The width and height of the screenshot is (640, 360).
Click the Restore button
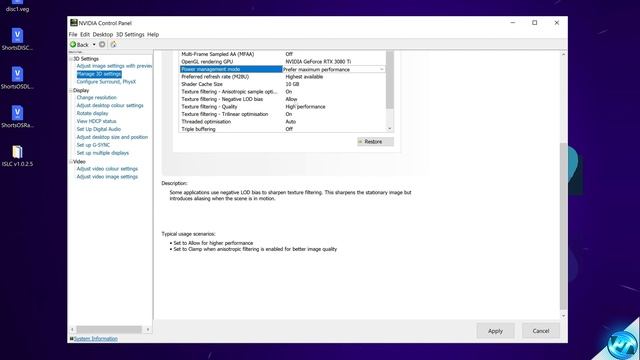[375, 142]
